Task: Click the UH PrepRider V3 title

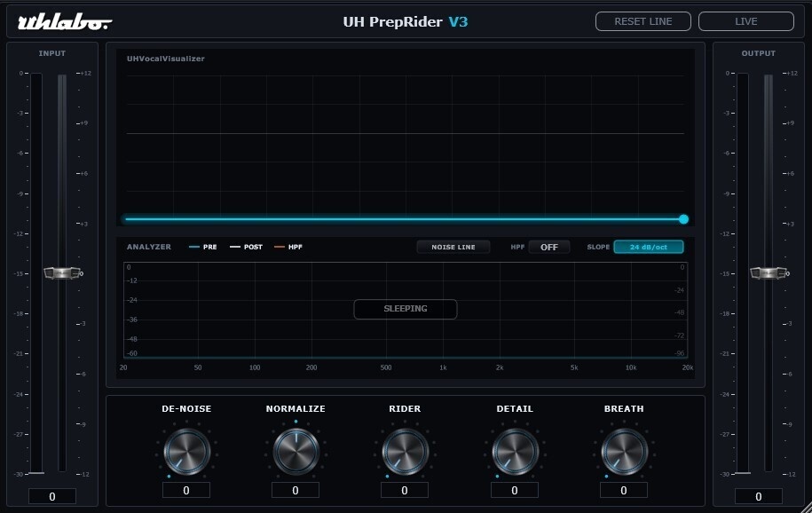Action: tap(406, 22)
